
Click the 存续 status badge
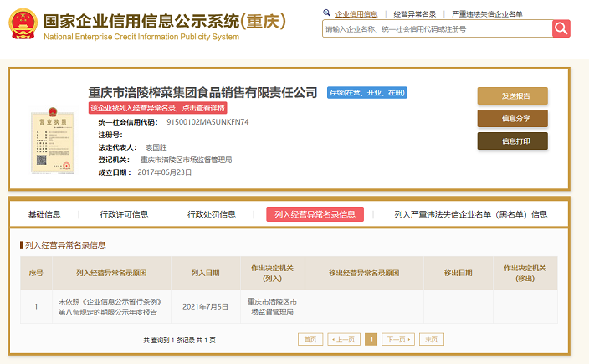[x=367, y=93]
